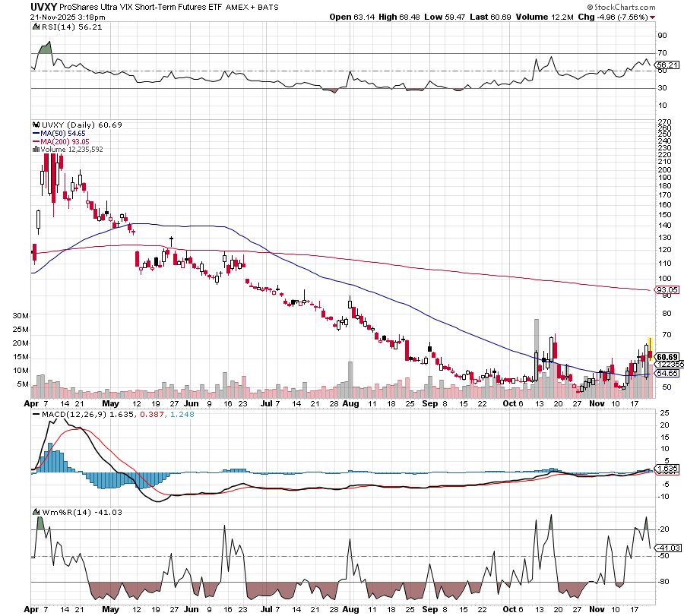Click the MACD(12,26,9) panel legend marker
This screenshot has height=616, width=684.
35,414
